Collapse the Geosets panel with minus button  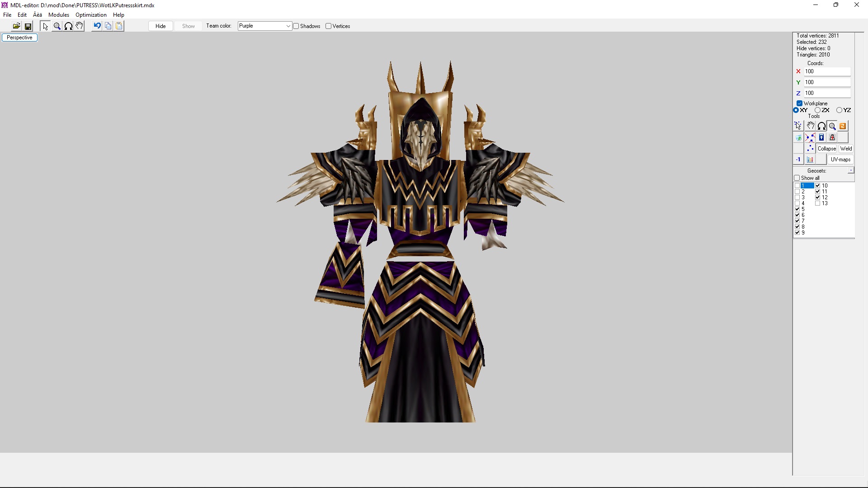(x=851, y=170)
